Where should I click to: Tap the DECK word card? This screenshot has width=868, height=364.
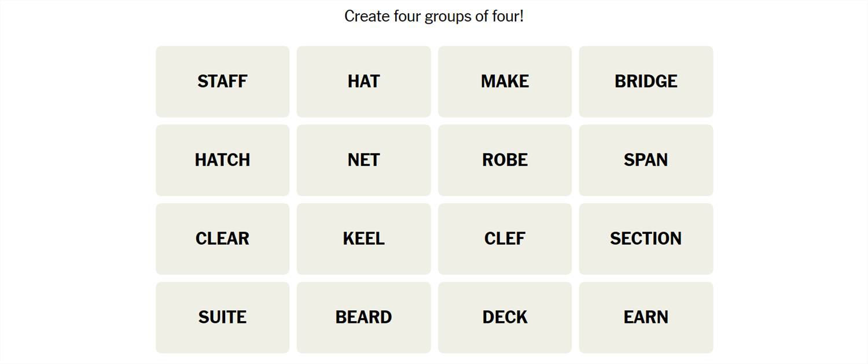[505, 318]
